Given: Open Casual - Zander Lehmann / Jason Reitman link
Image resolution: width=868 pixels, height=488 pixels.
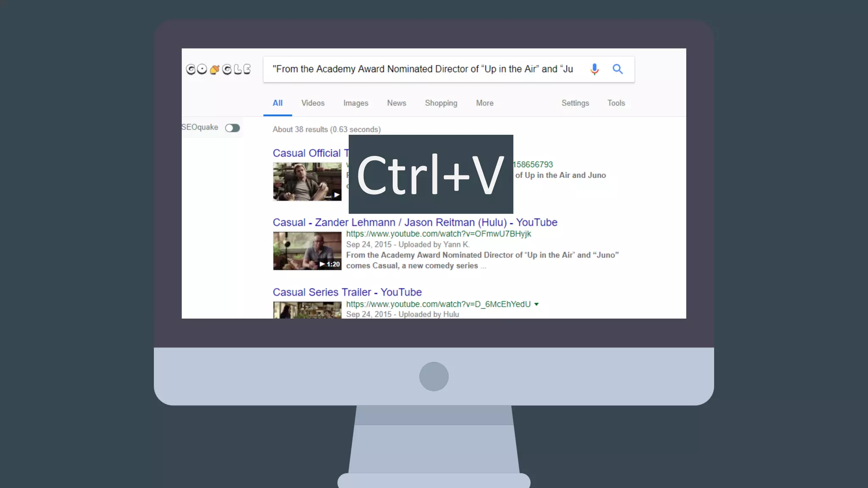Looking at the screenshot, I should (415, 222).
